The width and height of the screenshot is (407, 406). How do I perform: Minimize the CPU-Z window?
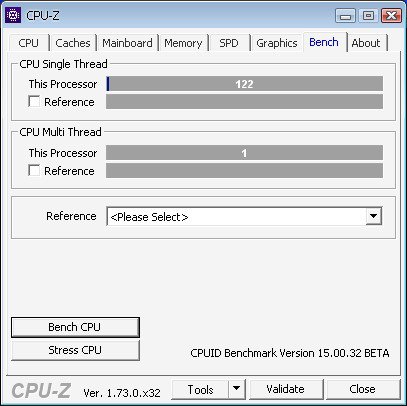tap(345, 16)
